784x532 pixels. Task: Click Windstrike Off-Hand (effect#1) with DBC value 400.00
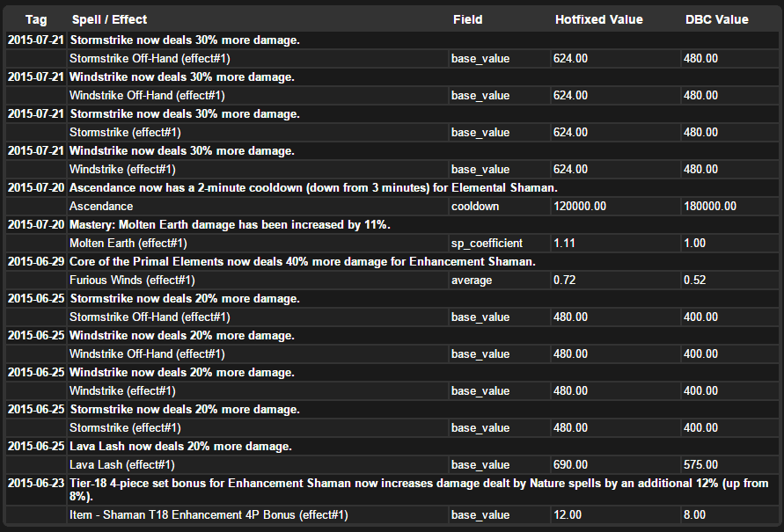click(147, 354)
